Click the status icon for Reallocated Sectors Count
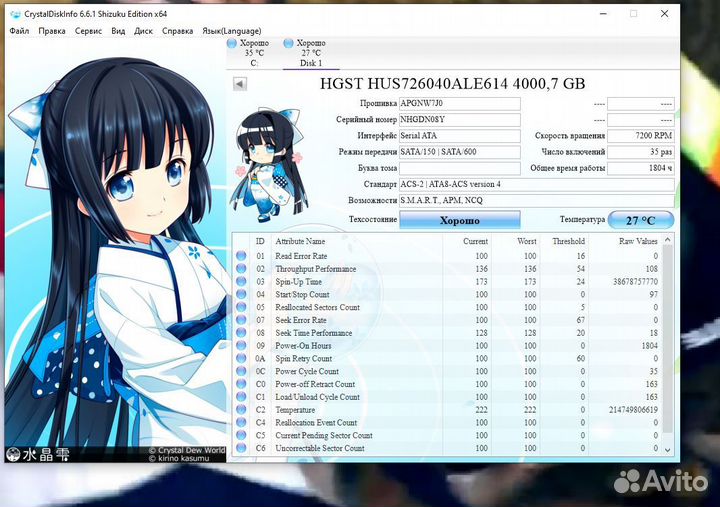720x507 pixels. pyautogui.click(x=241, y=307)
